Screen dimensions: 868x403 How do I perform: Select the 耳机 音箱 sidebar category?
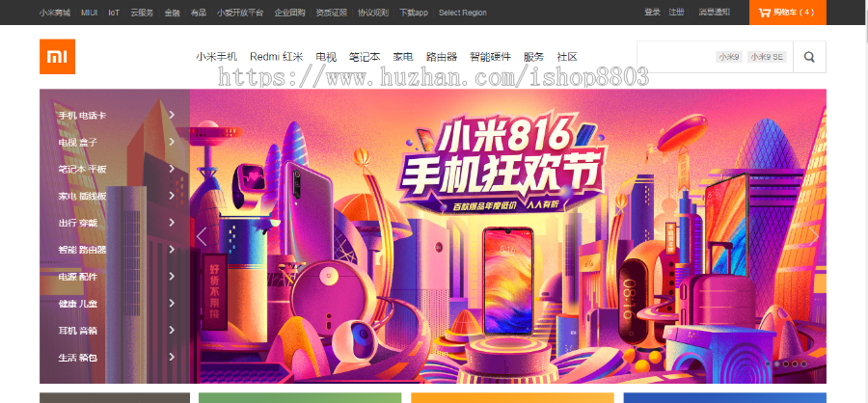(115, 330)
